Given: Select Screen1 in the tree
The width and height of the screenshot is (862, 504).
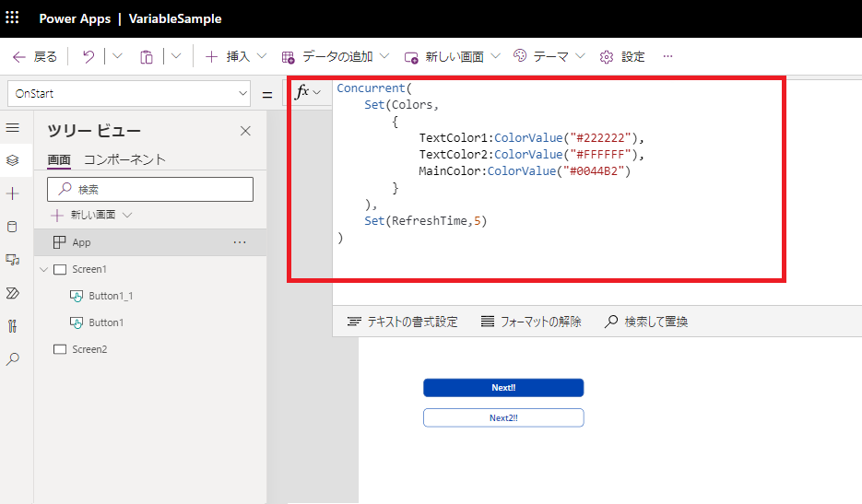Looking at the screenshot, I should point(89,269).
